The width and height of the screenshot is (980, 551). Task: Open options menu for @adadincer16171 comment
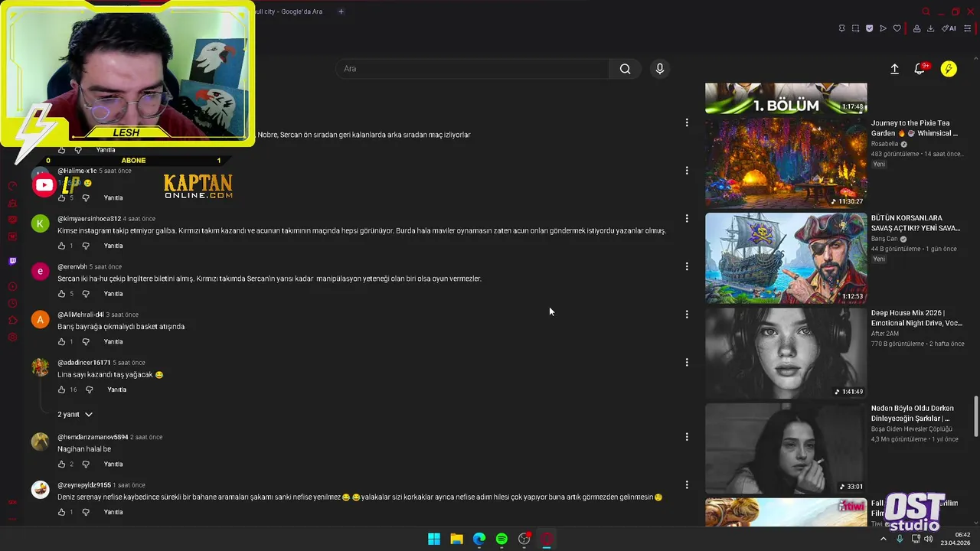click(x=687, y=362)
